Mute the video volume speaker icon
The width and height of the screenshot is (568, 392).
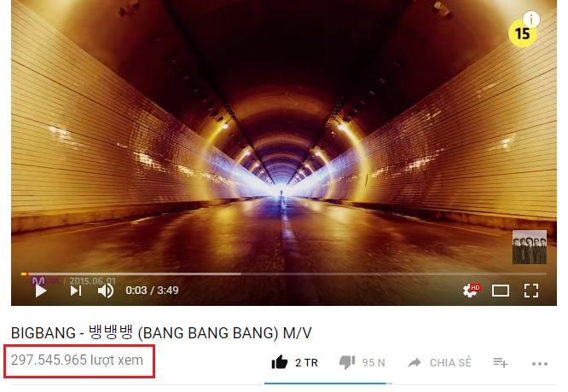click(106, 291)
